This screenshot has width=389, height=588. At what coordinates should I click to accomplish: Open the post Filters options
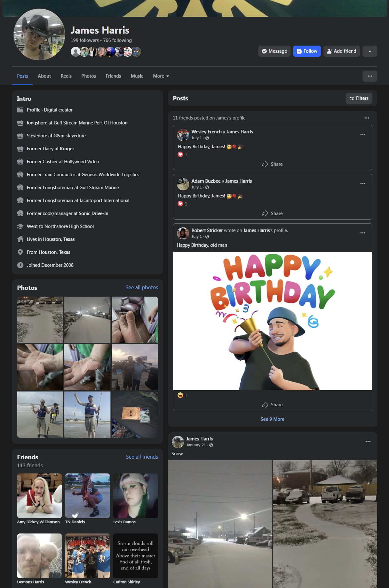coord(359,98)
